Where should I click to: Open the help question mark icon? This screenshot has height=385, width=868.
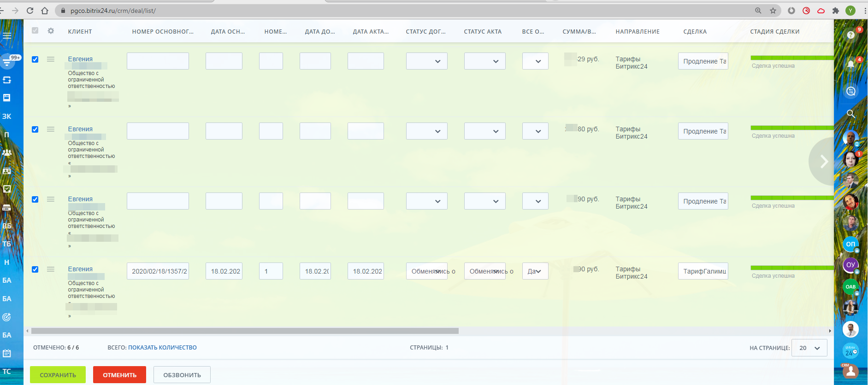[850, 35]
